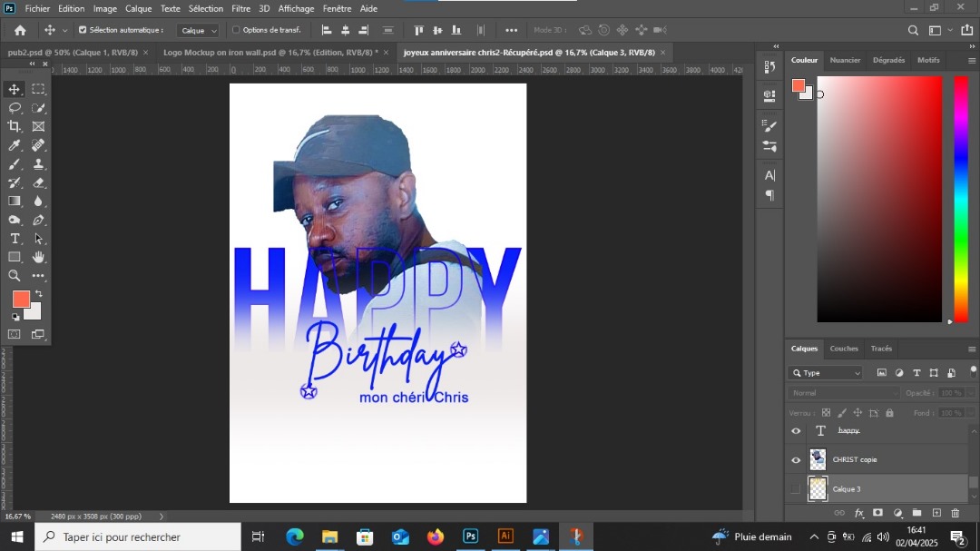Image resolution: width=980 pixels, height=551 pixels.
Task: Show the Calque 3 layer
Action: point(796,489)
